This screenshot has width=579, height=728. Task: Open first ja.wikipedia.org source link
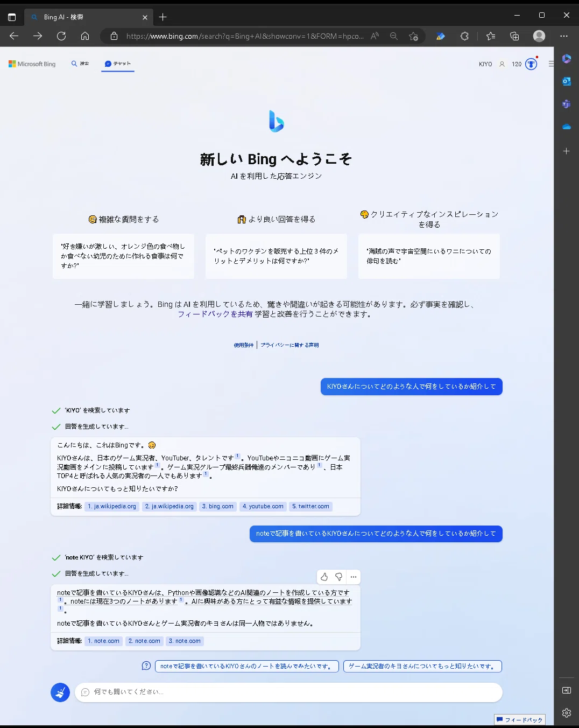point(112,507)
